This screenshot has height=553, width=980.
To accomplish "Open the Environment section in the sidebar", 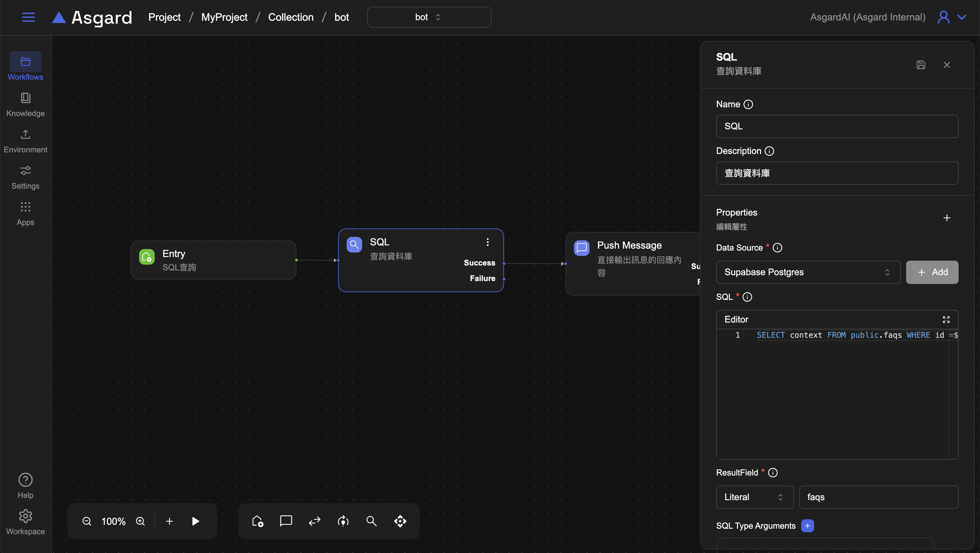I will pyautogui.click(x=26, y=140).
